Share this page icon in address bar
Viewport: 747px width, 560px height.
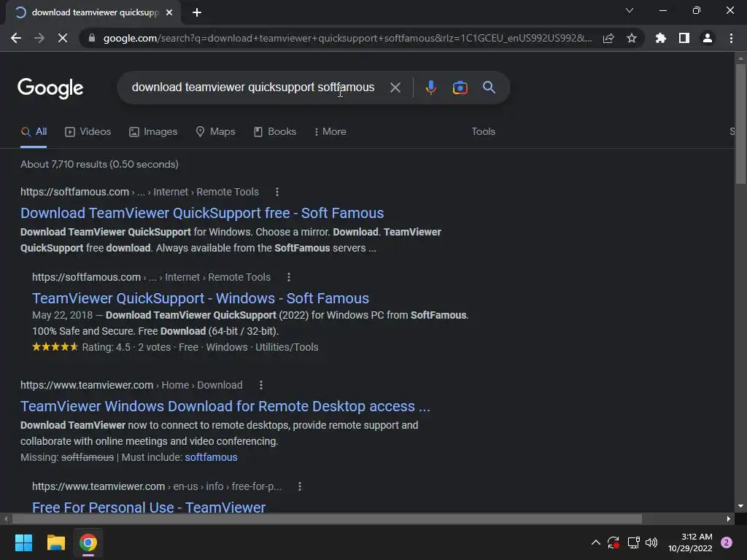608,38
